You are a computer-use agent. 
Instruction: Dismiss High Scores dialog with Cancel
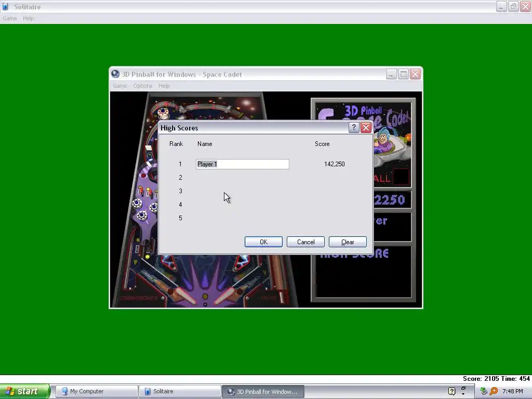tap(305, 242)
